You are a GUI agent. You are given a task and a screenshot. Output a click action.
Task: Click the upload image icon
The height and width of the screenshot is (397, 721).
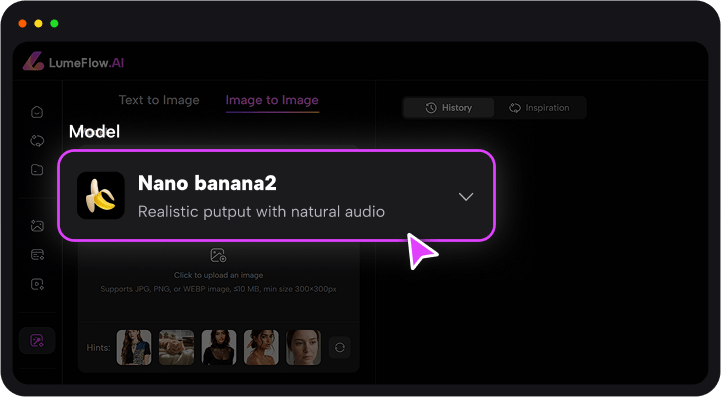(x=218, y=255)
